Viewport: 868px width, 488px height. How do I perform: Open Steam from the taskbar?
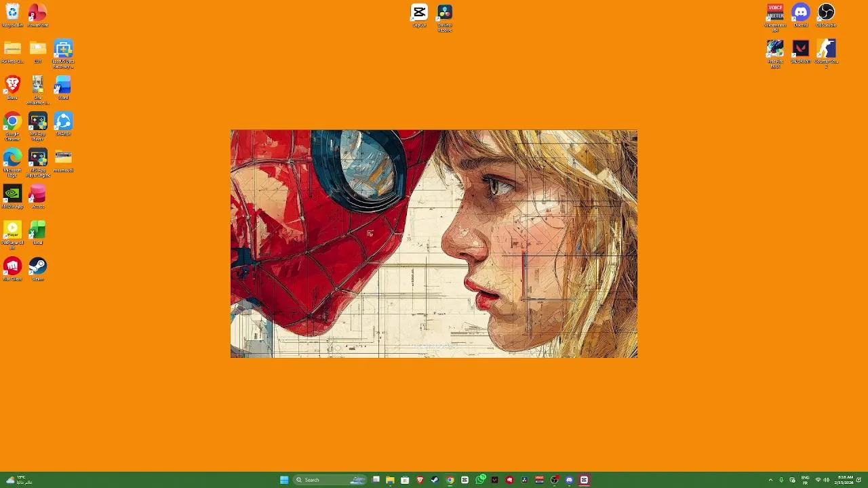click(435, 480)
